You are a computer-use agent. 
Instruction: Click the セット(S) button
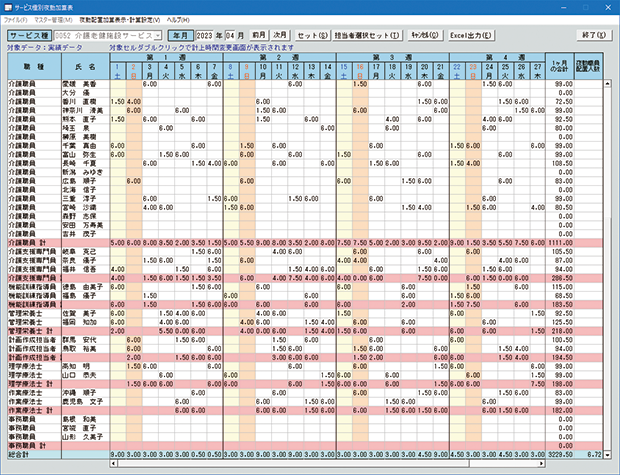point(312,36)
